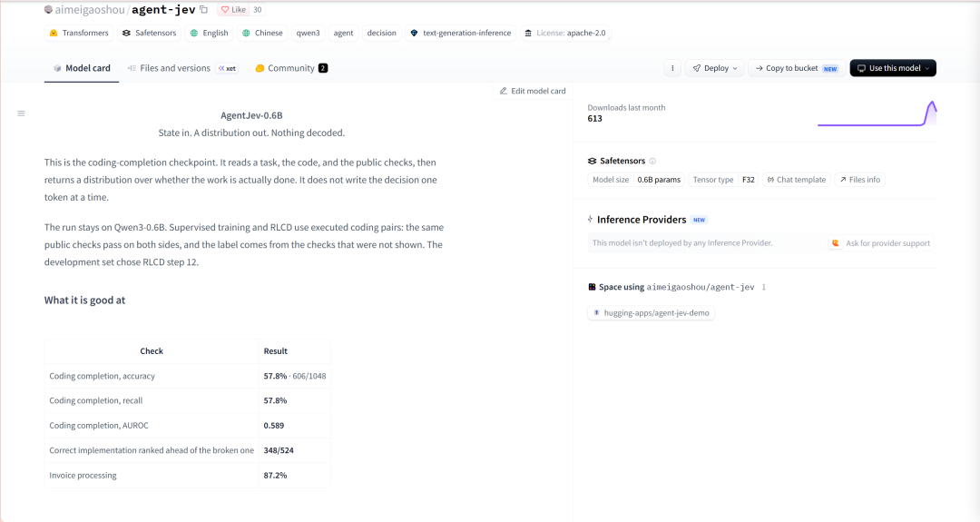
Task: Click the Safetensors info icon
Action: (x=652, y=161)
